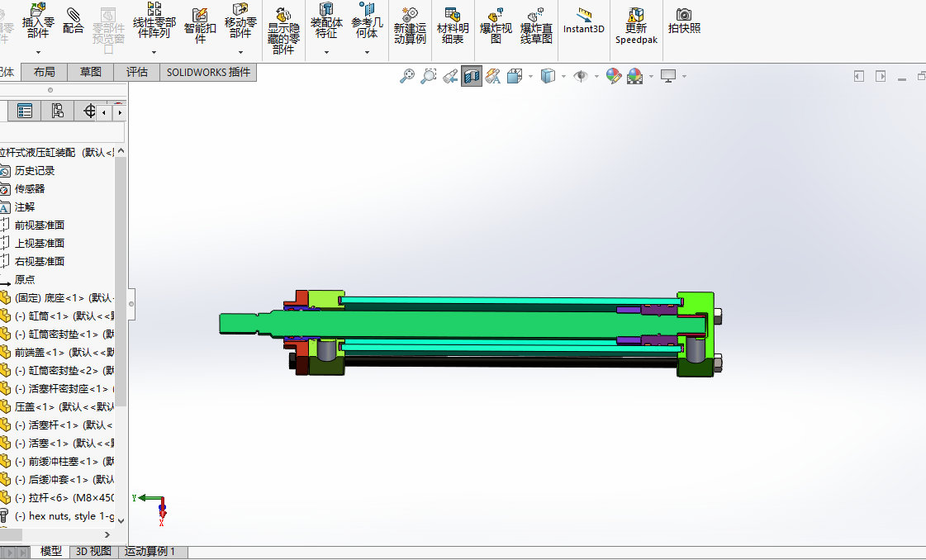Viewport: 926px width, 560px height.
Task: Switch to Layout (布局) tab
Action: click(x=45, y=72)
